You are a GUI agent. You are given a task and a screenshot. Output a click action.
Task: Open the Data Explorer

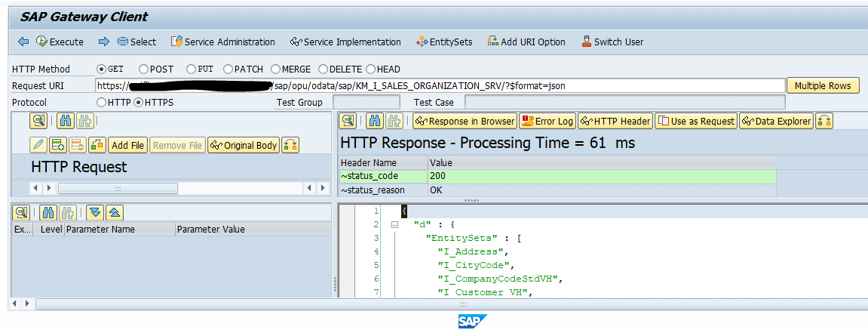tap(777, 121)
